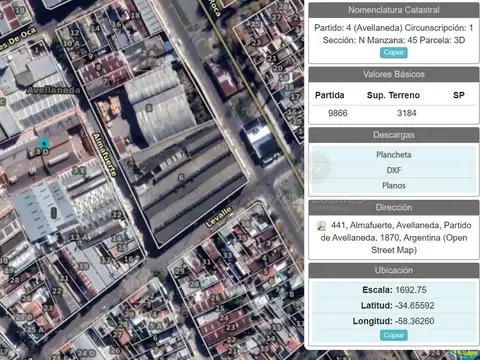Viewport: 480px width, 360px height.
Task: Click the SP column header
Action: 459,95
